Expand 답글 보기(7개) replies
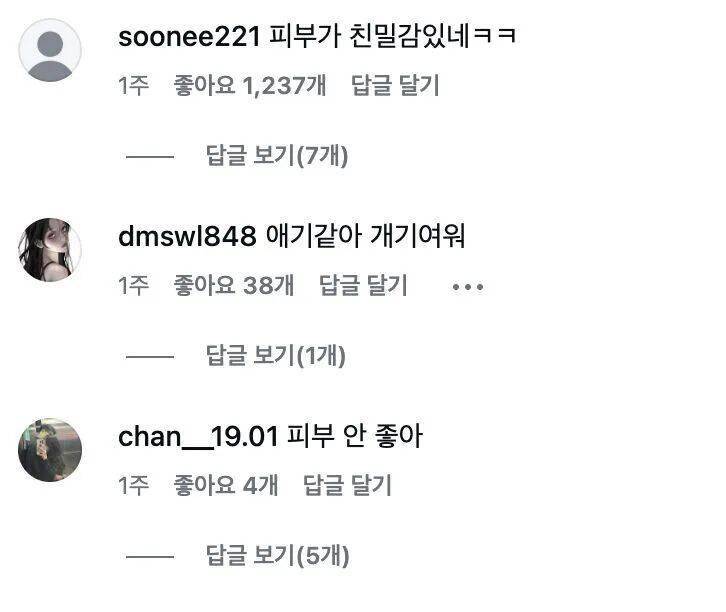 click(x=276, y=156)
